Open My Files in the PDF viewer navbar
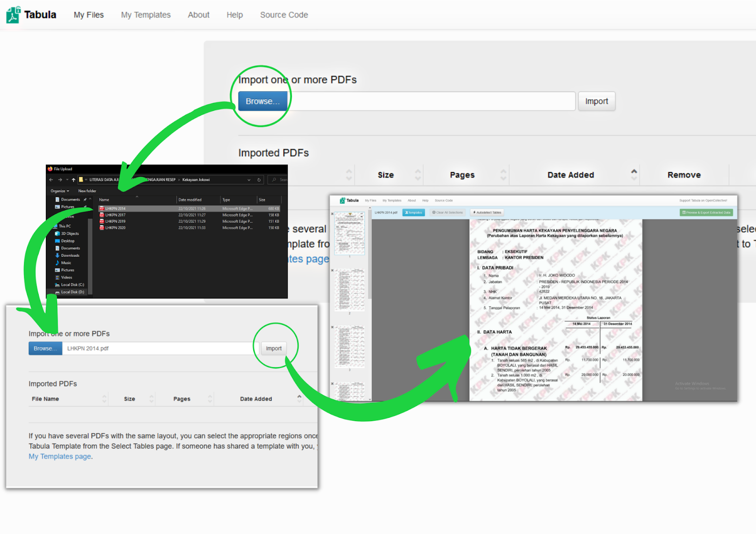This screenshot has width=756, height=534. coord(370,200)
